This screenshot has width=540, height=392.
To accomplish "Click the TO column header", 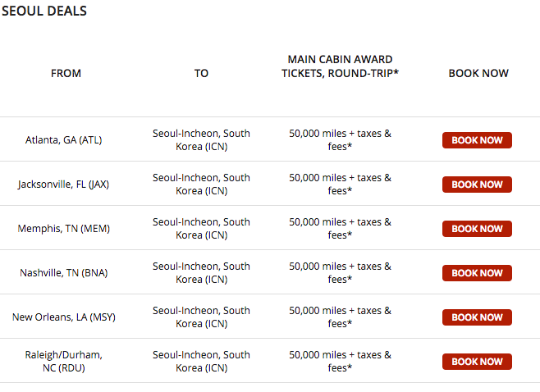I will click(201, 73).
